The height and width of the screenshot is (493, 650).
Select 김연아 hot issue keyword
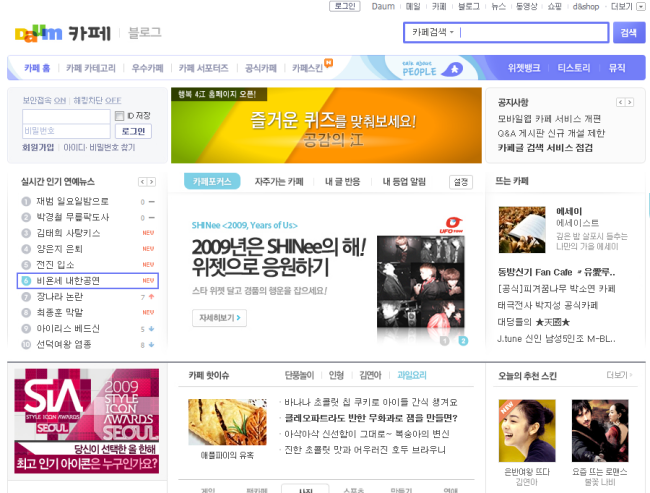tap(370, 375)
